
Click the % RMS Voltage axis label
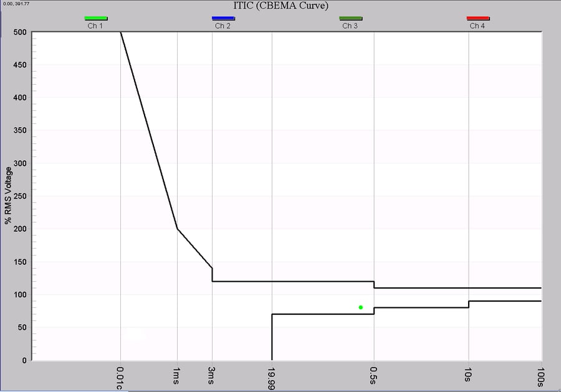point(9,194)
